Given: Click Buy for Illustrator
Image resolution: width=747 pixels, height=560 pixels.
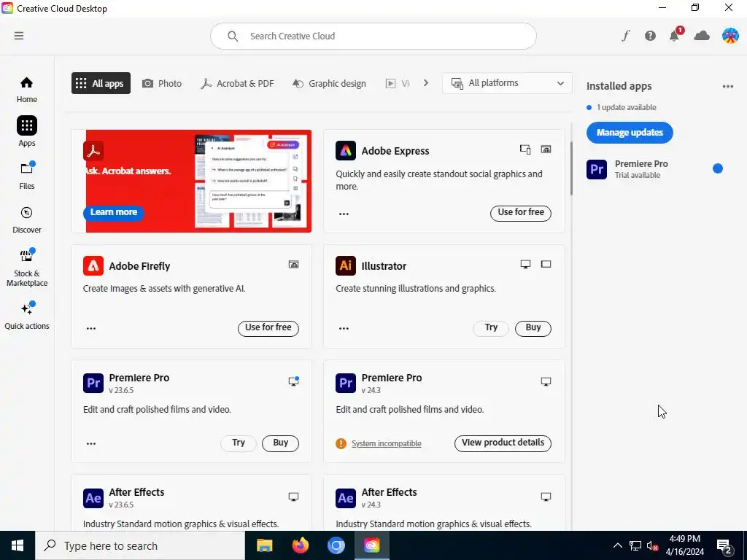Looking at the screenshot, I should [533, 328].
